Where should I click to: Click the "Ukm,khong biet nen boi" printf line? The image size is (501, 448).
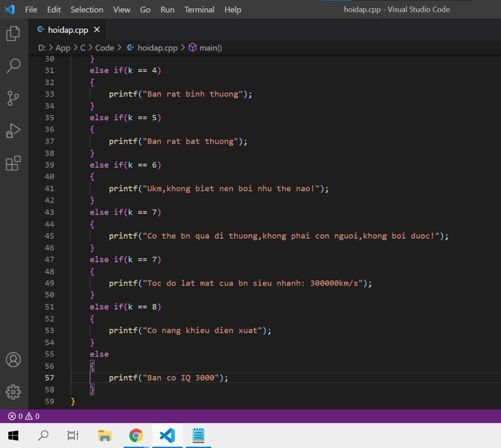coord(219,188)
